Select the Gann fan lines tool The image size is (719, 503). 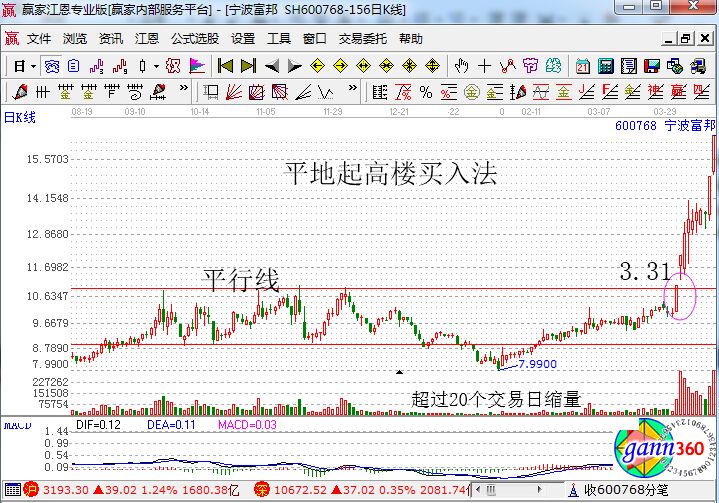click(234, 93)
